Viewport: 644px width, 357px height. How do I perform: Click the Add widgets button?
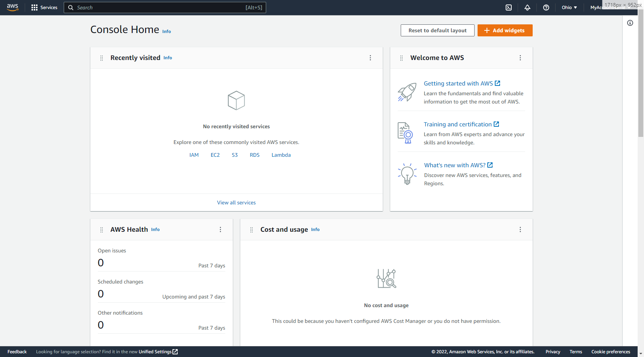tap(505, 30)
